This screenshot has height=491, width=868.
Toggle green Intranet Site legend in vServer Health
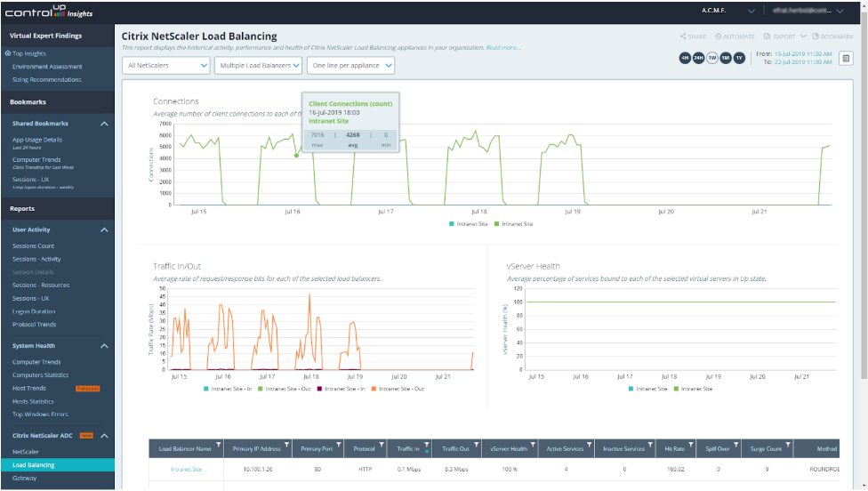(693, 389)
